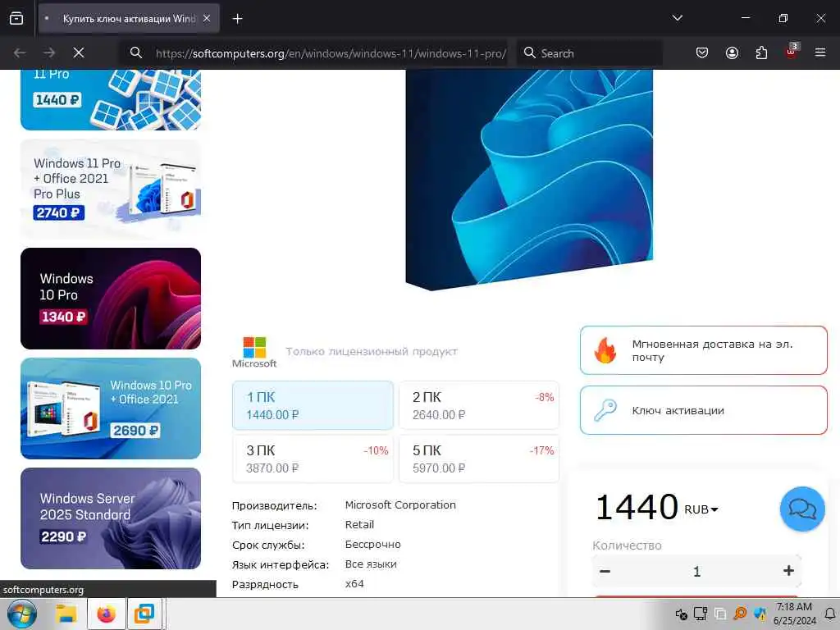
Task: Go back to the previous page
Action: 20,52
